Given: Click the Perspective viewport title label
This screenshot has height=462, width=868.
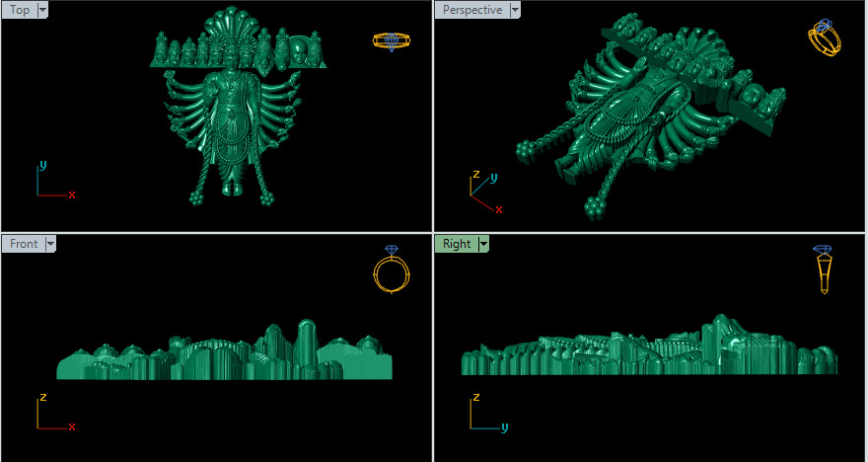Looking at the screenshot, I should point(472,10).
